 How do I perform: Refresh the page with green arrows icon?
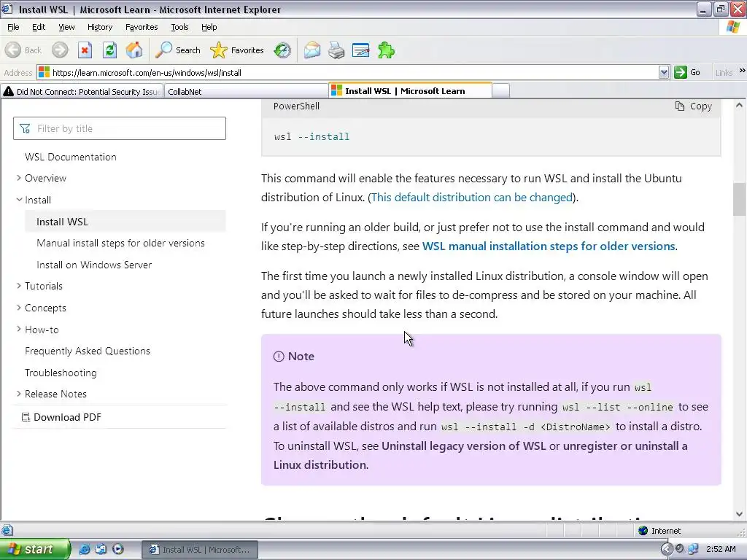coord(109,50)
